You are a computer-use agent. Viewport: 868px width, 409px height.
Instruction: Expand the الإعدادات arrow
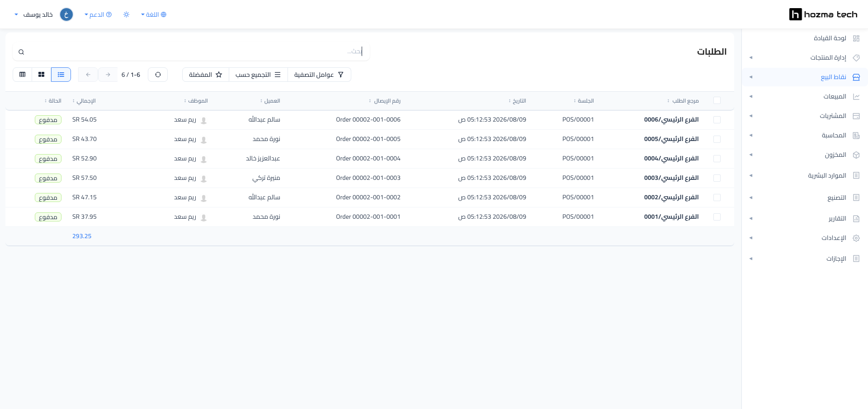tap(751, 238)
